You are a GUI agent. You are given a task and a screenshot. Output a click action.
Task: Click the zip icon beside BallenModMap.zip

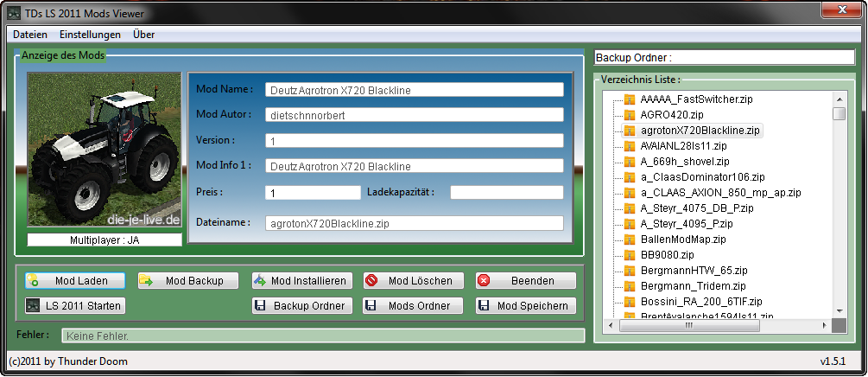[630, 240]
